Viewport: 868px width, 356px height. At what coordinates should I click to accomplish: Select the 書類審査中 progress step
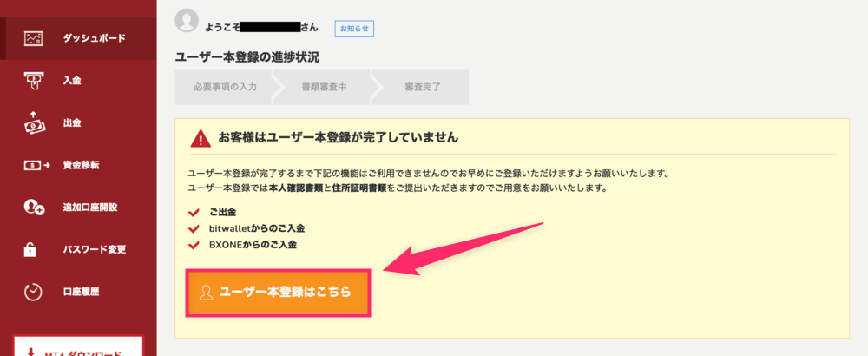coord(324,87)
